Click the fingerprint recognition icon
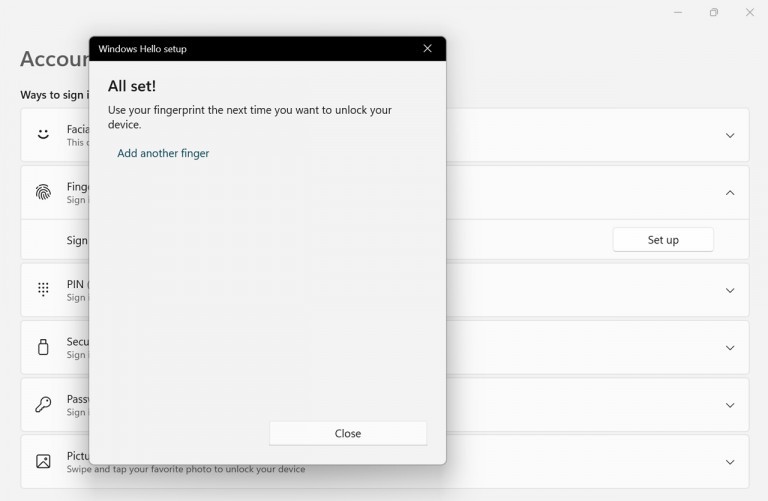Viewport: 768px width, 501px height. pyautogui.click(x=43, y=192)
